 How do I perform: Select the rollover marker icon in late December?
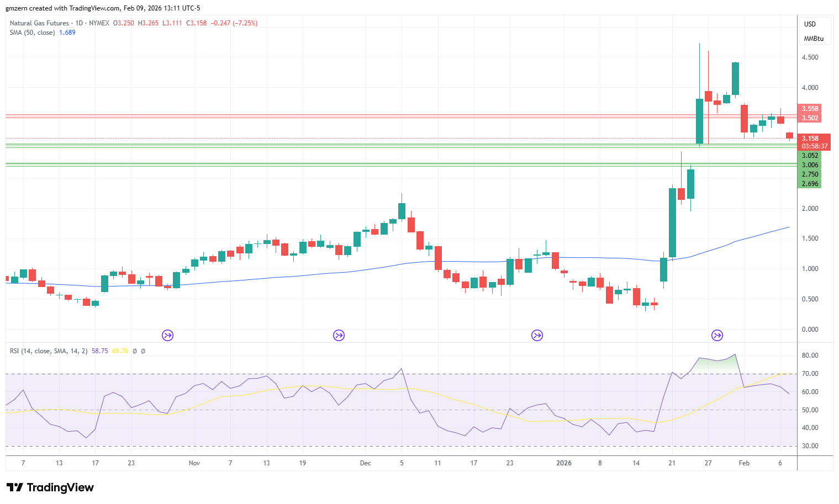pyautogui.click(x=537, y=335)
